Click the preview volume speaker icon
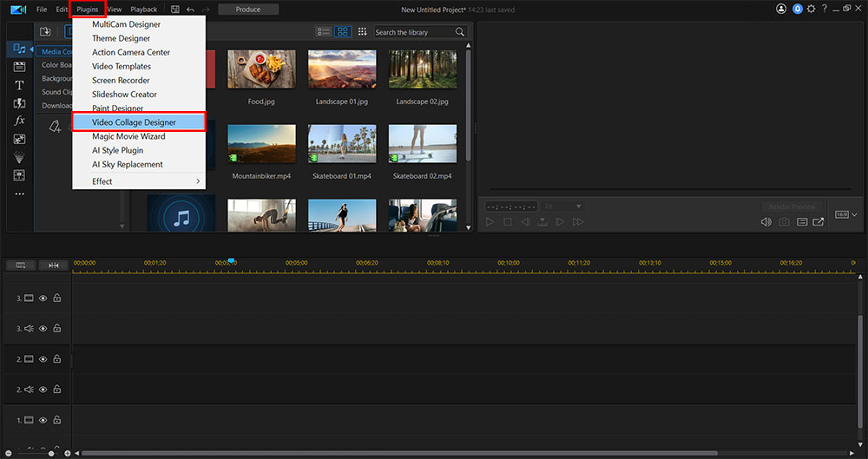Viewport: 868px width, 459px height. click(766, 222)
